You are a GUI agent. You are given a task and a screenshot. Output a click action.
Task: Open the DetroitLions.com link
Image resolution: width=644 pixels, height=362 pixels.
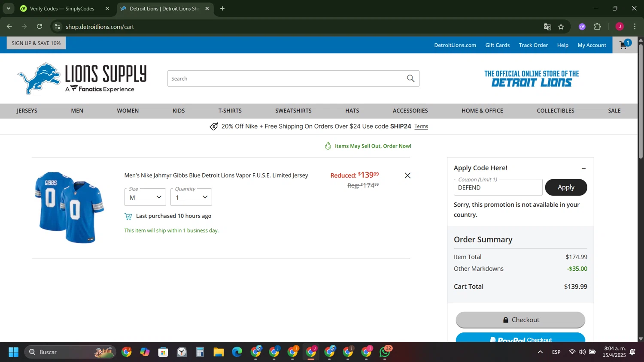pos(455,45)
